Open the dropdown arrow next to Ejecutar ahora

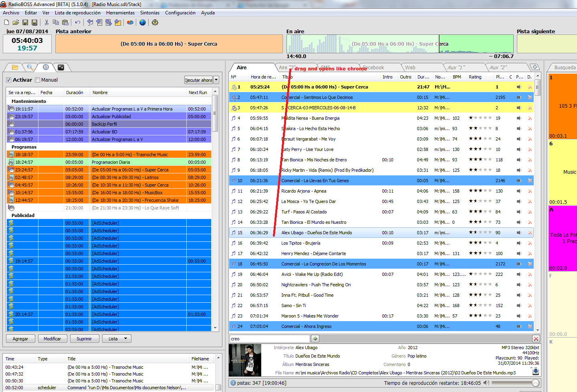(x=216, y=80)
